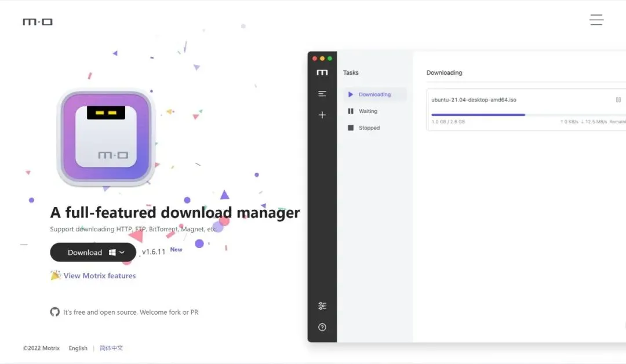Screen dimensions: 626x364
Task: Click the 0 KB/s upload speed
Action: pyautogui.click(x=569, y=122)
